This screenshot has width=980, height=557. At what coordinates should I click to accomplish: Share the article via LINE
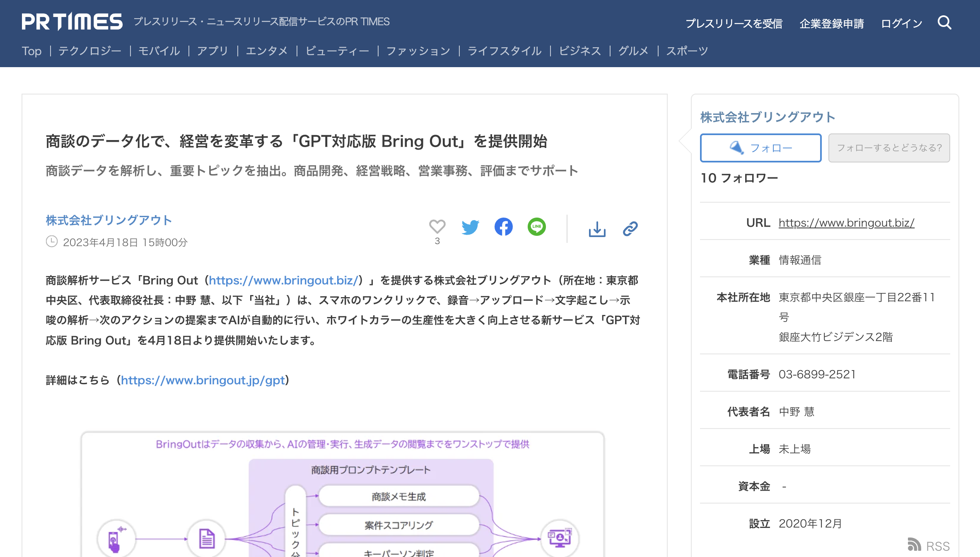(536, 227)
